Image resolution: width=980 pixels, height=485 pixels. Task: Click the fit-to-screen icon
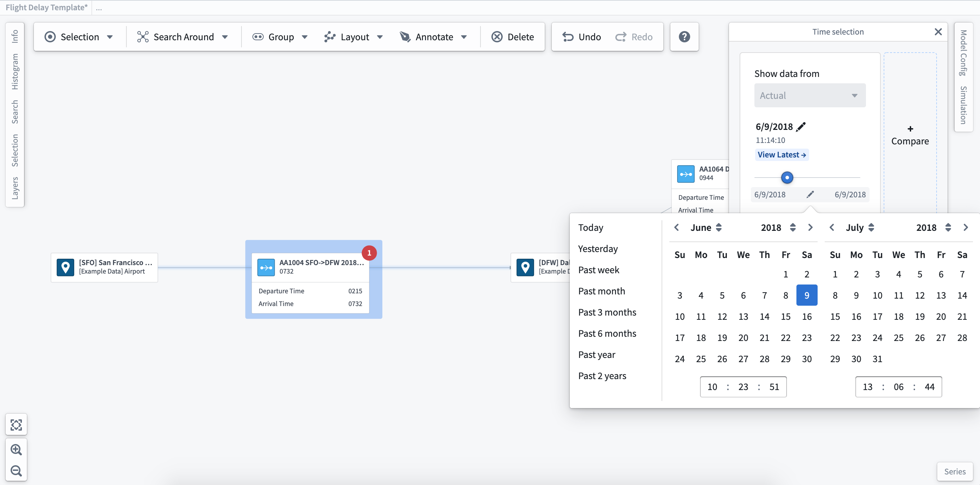click(x=16, y=425)
